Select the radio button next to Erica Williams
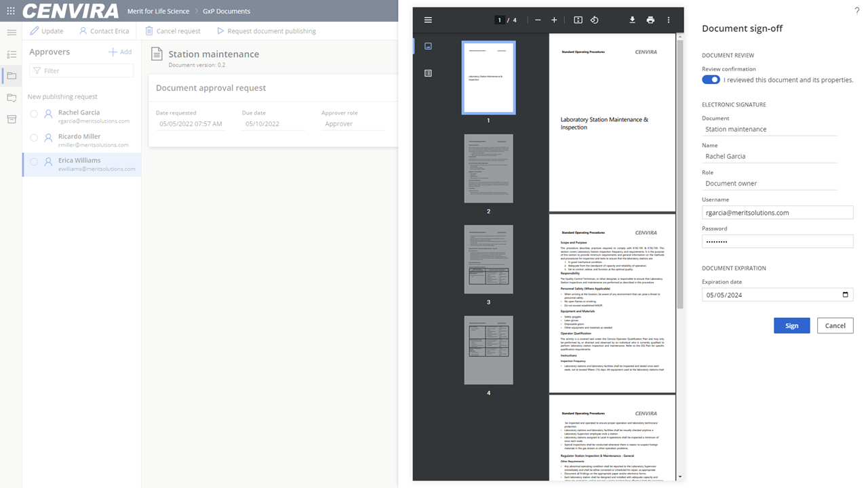This screenshot has width=868, height=488. click(33, 161)
